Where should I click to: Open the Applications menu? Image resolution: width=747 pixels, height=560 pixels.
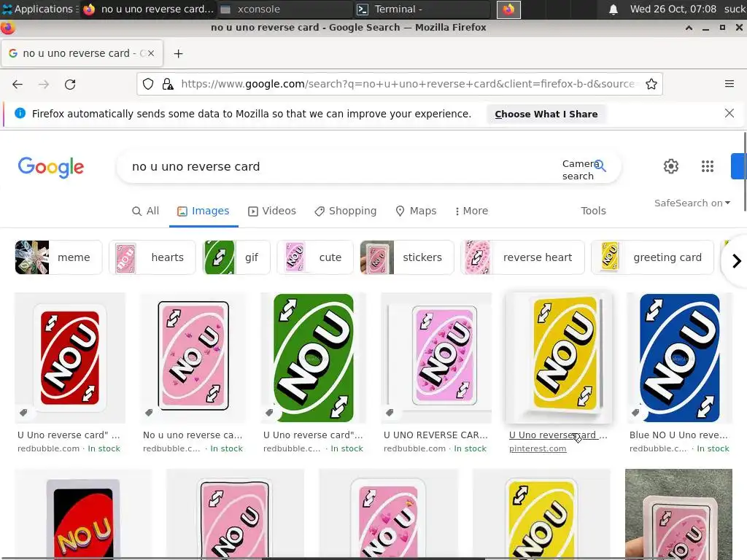pos(39,9)
